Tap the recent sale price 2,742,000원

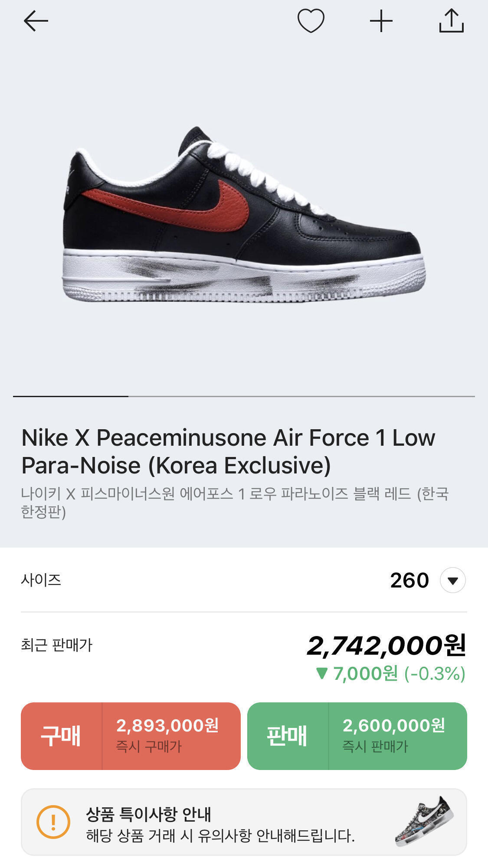point(386,646)
